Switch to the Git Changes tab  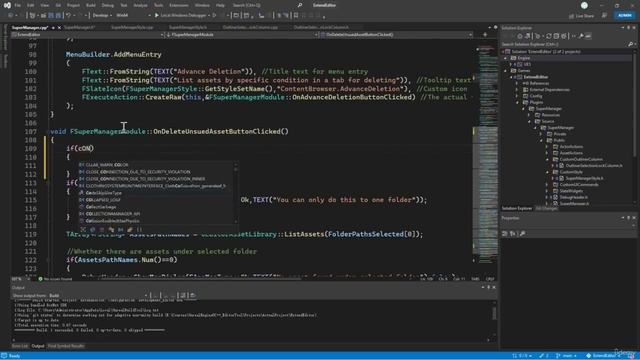546,209
